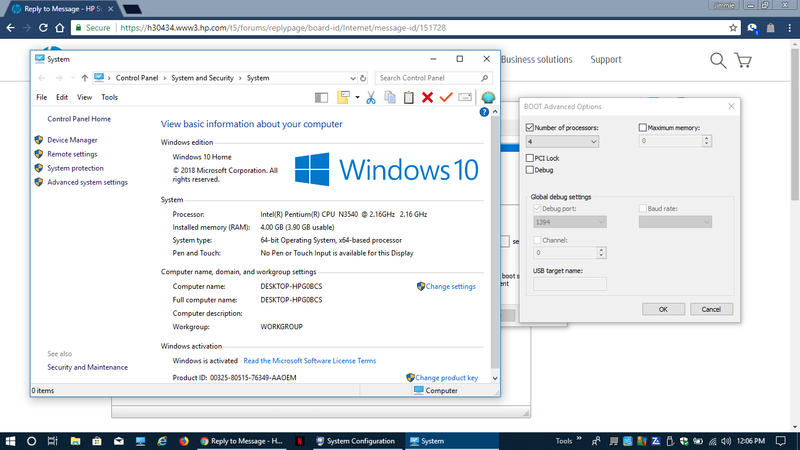Click Change settings for computer name
800x450 pixels.
pyautogui.click(x=451, y=286)
